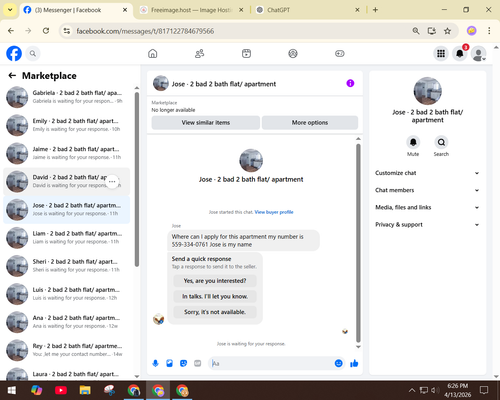Expand Media, files and links section
500x400 pixels.
coord(427,207)
